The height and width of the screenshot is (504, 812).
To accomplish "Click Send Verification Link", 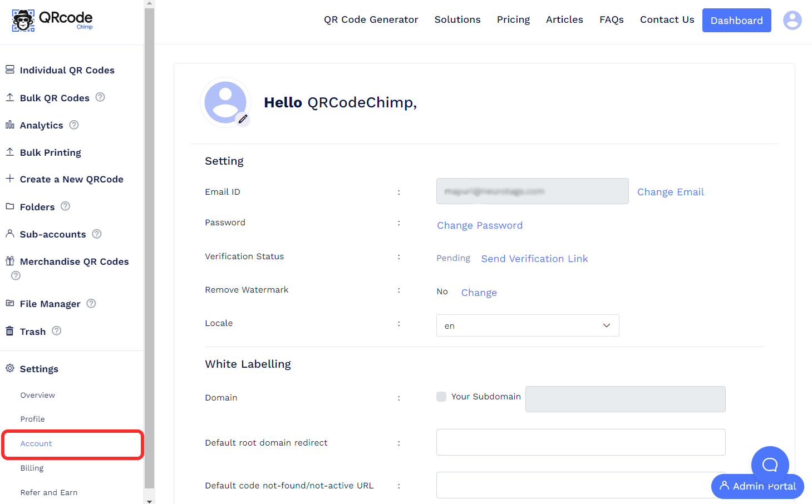I will [x=534, y=258].
